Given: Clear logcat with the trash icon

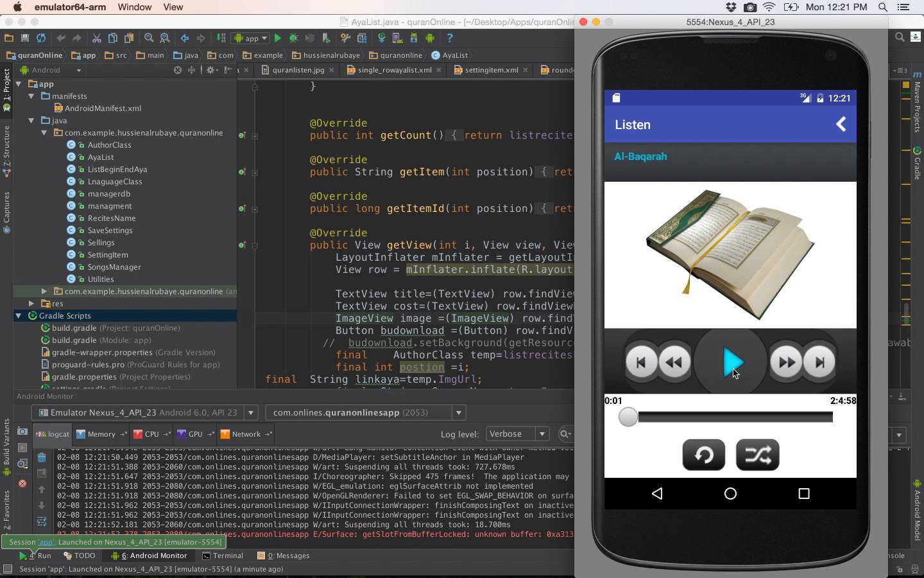Looking at the screenshot, I should click(42, 458).
